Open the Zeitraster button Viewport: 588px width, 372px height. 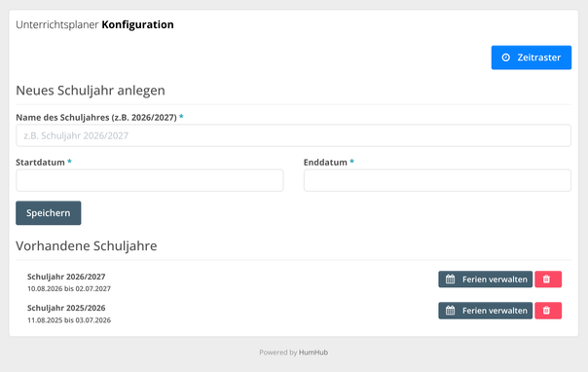tap(531, 57)
